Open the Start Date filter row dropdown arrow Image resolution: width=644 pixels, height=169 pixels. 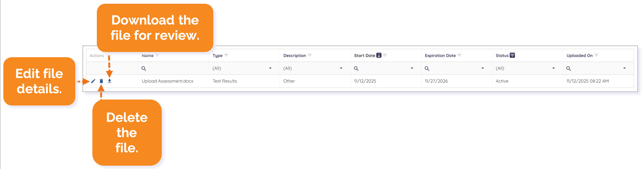412,68
